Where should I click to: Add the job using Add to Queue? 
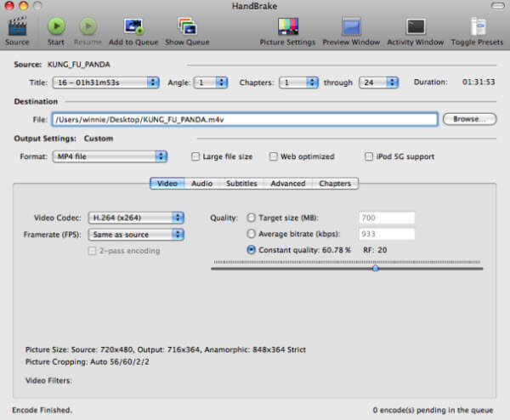(133, 26)
